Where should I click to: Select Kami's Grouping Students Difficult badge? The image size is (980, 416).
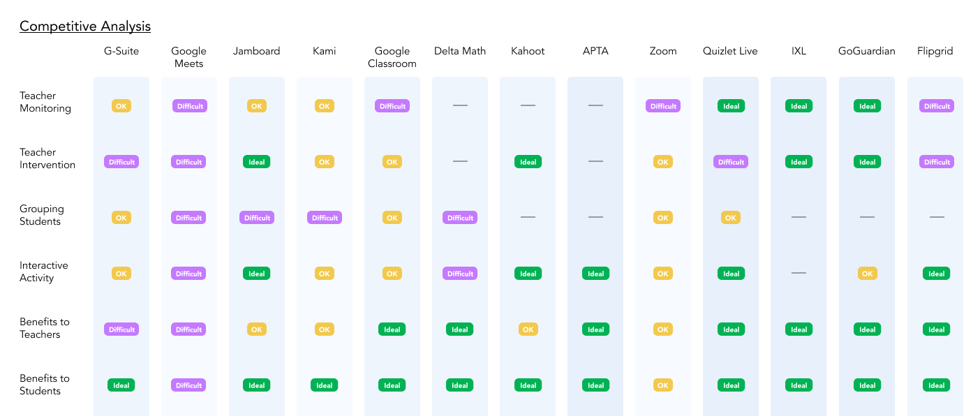[325, 218]
